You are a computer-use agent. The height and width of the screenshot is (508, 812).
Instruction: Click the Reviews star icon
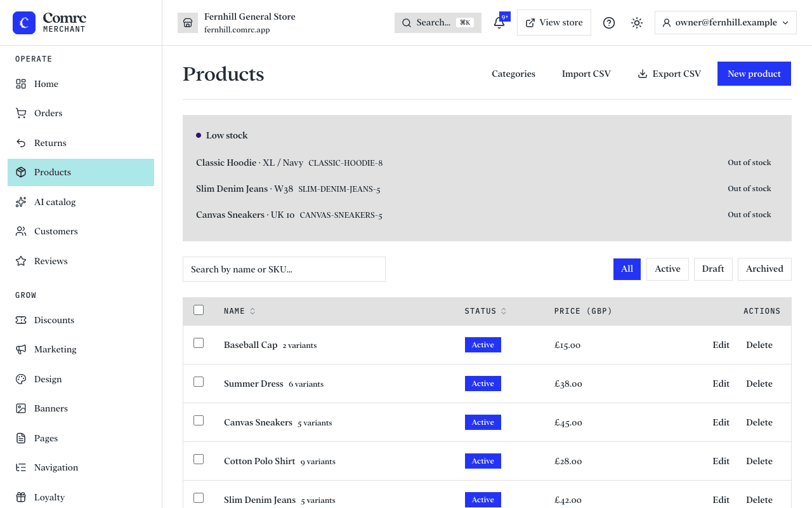coord(21,261)
